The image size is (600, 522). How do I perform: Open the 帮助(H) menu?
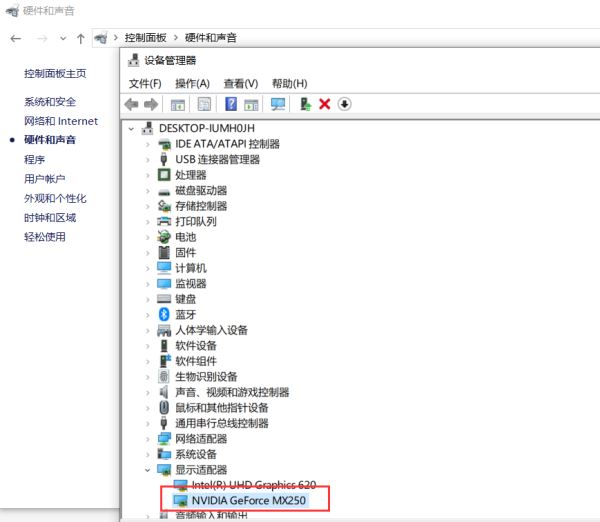pyautogui.click(x=289, y=83)
